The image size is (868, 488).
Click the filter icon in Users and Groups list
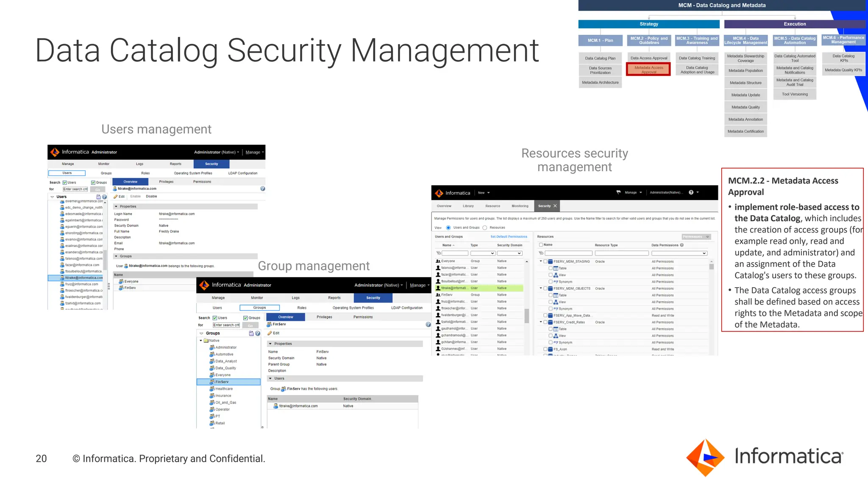(439, 253)
